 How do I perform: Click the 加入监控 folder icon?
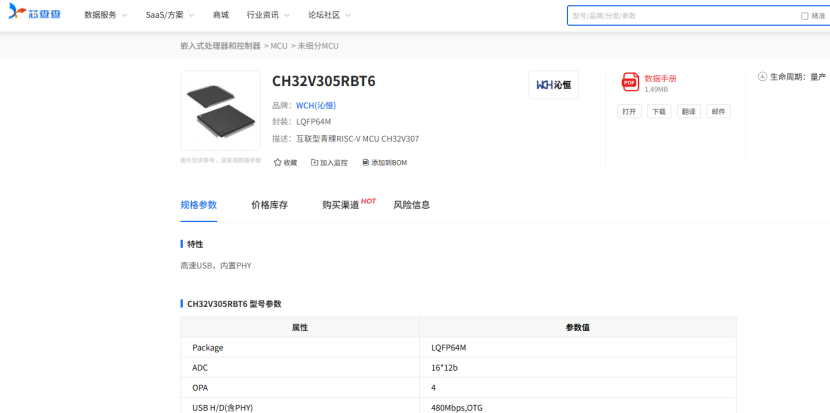tap(314, 163)
